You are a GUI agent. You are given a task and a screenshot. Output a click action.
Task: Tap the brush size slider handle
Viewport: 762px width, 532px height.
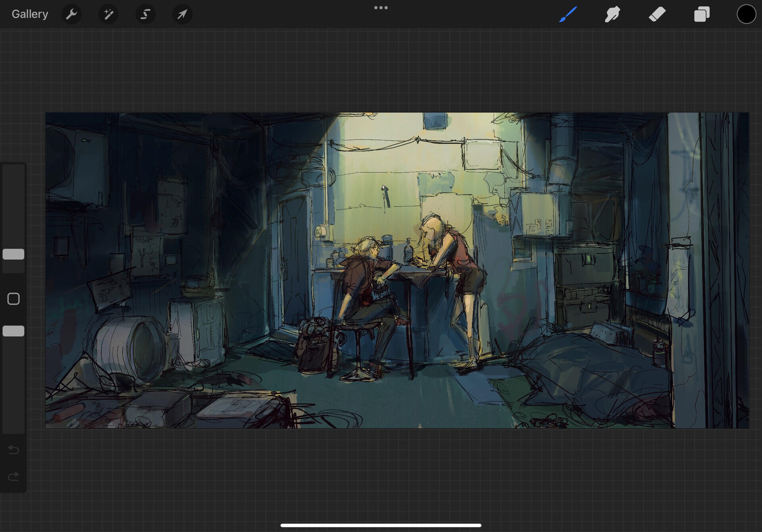click(13, 254)
